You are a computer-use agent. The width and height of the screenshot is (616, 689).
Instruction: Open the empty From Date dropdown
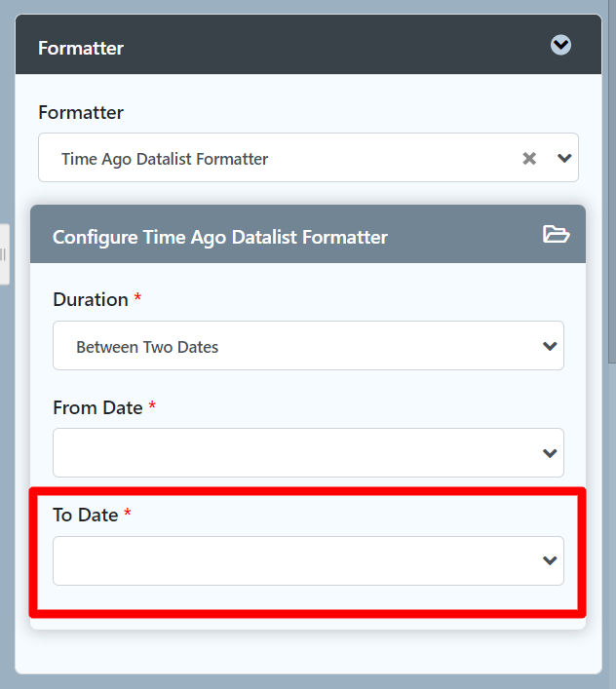click(292, 453)
